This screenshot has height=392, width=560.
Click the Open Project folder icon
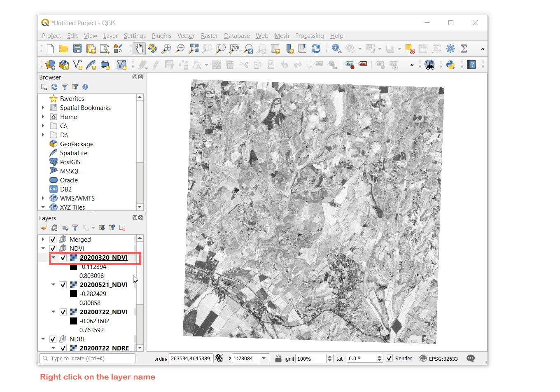[x=63, y=49]
